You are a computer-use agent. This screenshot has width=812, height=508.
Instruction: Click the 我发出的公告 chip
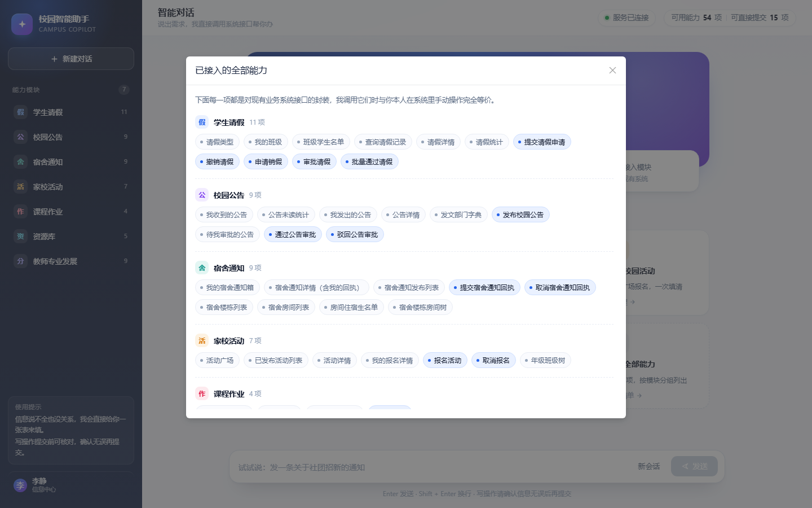[x=348, y=215]
